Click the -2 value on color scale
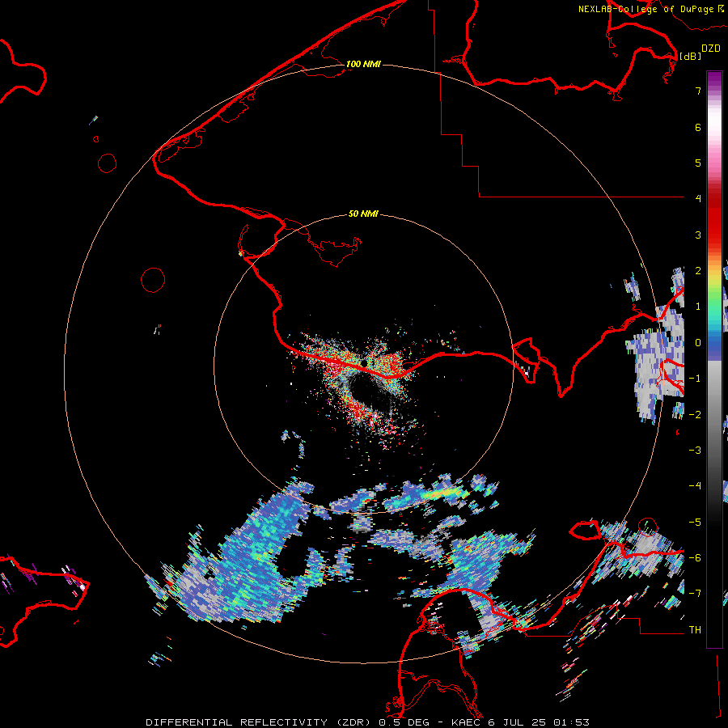This screenshot has width=728, height=728. 695,414
